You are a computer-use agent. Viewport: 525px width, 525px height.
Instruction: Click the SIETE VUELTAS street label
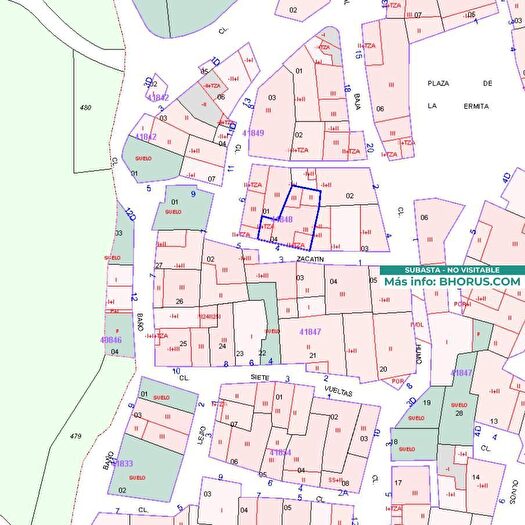(x=301, y=384)
